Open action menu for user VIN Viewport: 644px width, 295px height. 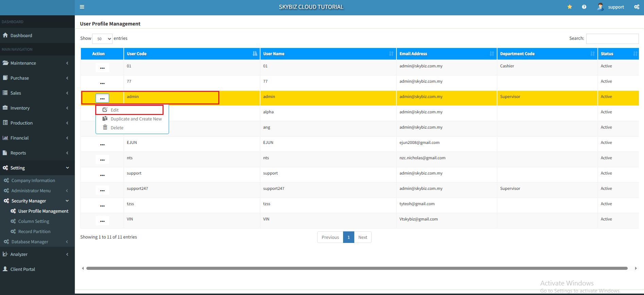click(x=102, y=221)
